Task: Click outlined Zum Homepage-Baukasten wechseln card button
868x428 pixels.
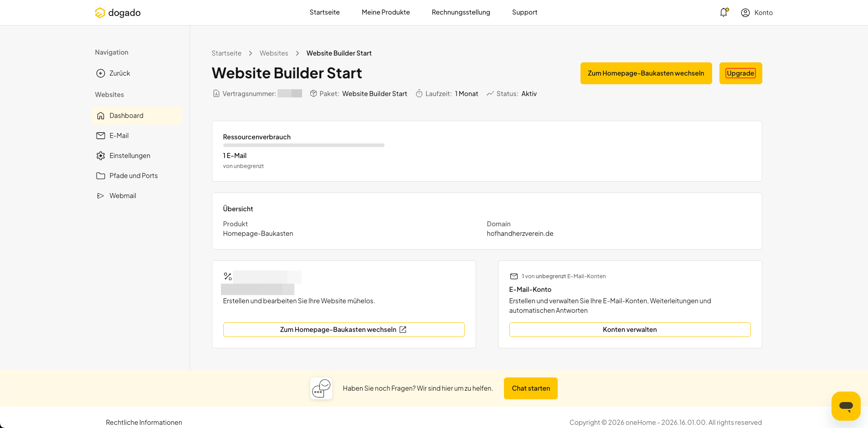Action: (x=344, y=330)
